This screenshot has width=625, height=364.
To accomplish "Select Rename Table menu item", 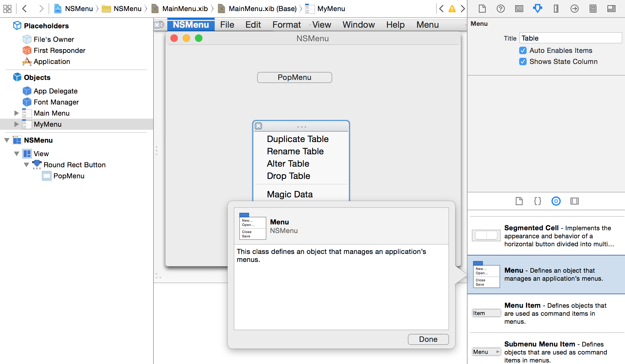I will (x=301, y=151).
